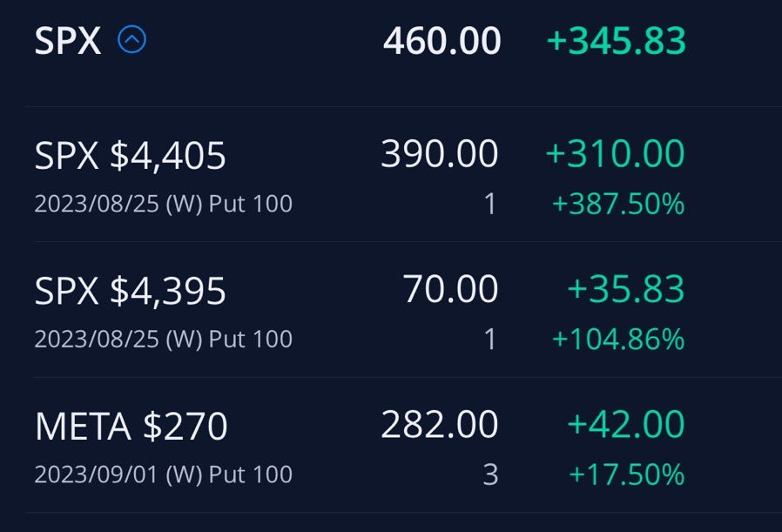Click expiry details under SPX $4,405
The width and height of the screenshot is (782, 532).
click(164, 204)
